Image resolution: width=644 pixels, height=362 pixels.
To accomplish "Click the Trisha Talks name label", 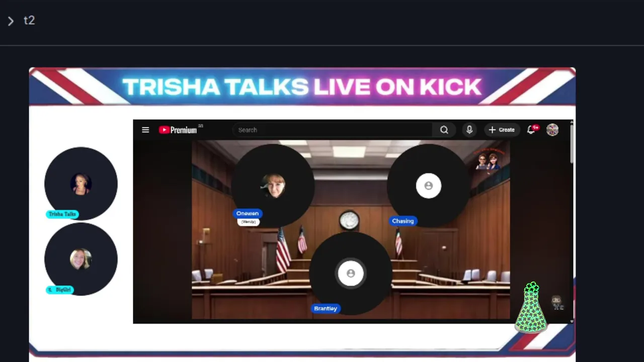I will [62, 214].
